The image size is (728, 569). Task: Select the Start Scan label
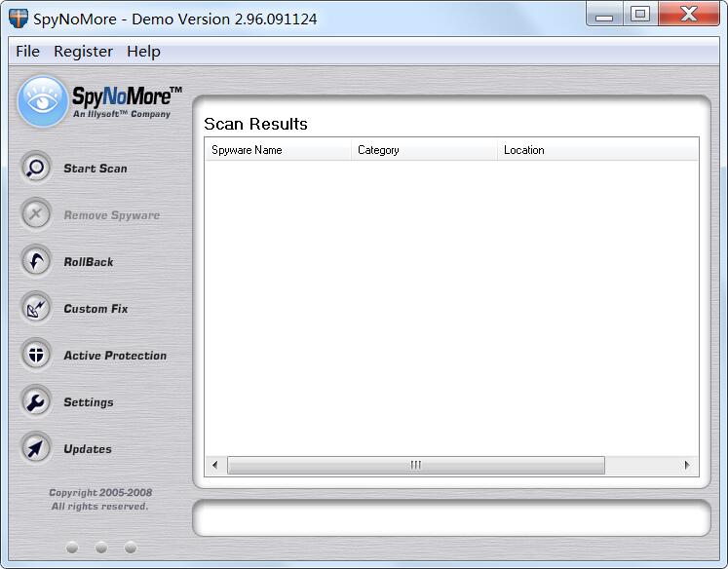tap(96, 169)
